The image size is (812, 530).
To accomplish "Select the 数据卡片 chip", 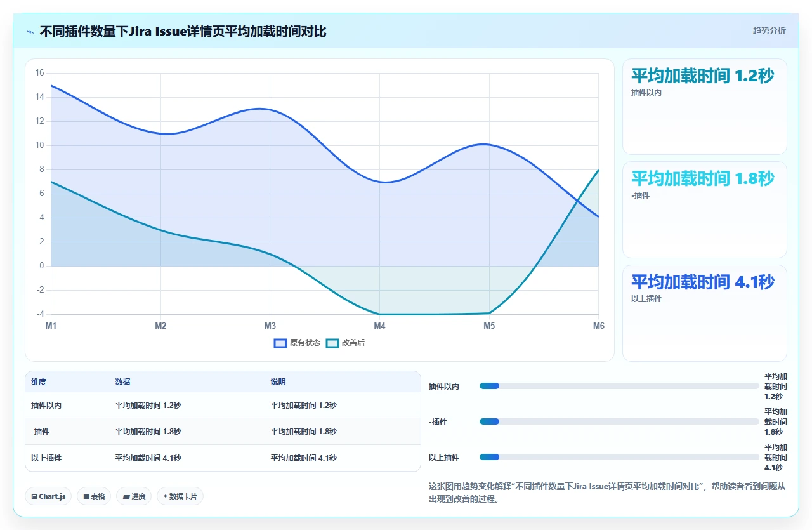I will (180, 496).
